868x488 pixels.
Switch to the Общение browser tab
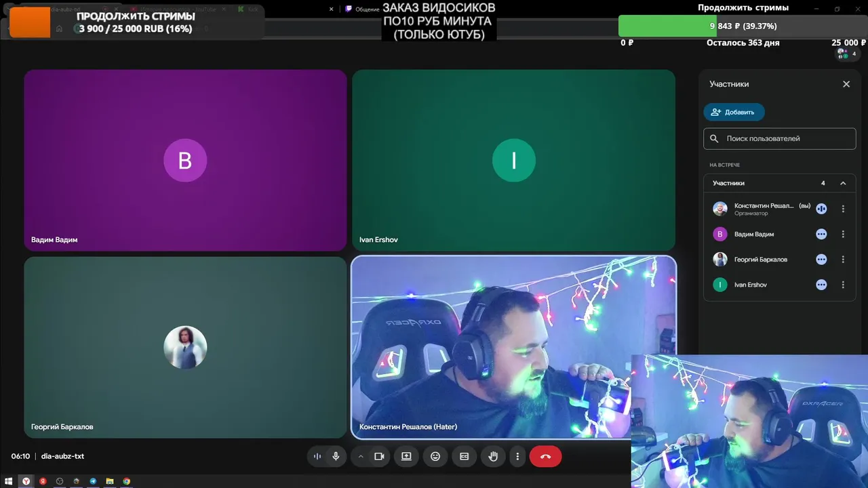361,9
